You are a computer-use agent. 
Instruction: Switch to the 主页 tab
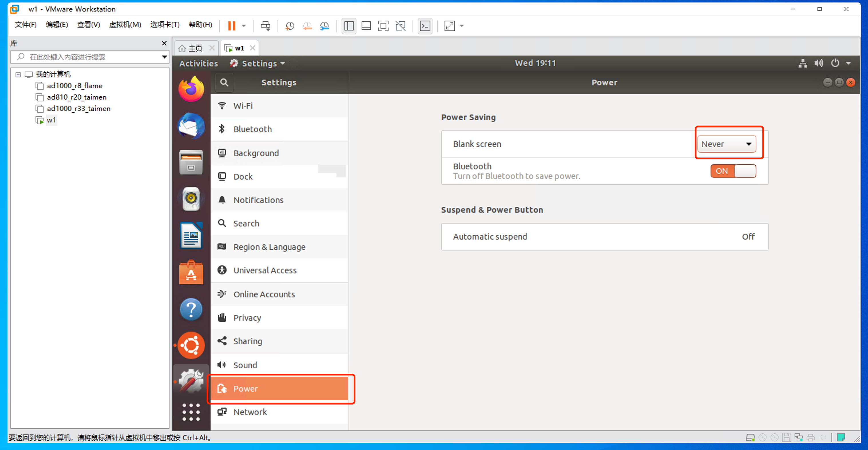pyautogui.click(x=195, y=48)
